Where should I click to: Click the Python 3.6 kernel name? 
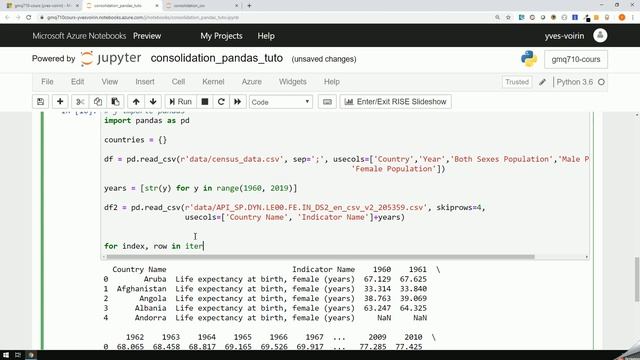[575, 82]
